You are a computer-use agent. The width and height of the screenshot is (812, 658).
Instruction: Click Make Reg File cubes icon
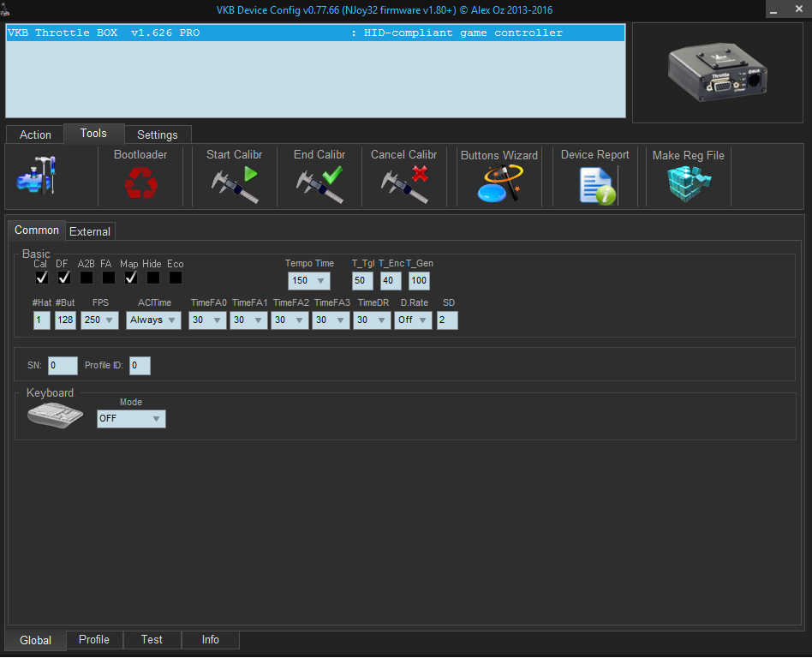pyautogui.click(x=689, y=183)
